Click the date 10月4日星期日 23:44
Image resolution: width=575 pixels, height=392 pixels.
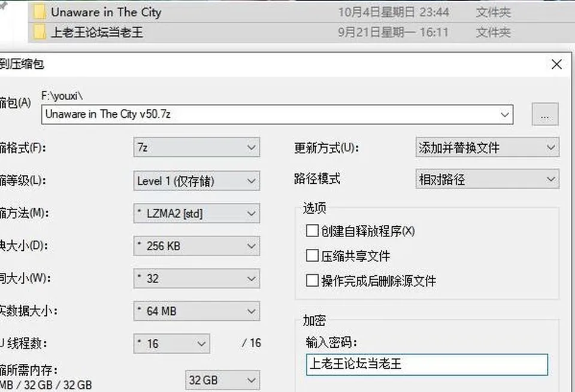click(394, 13)
